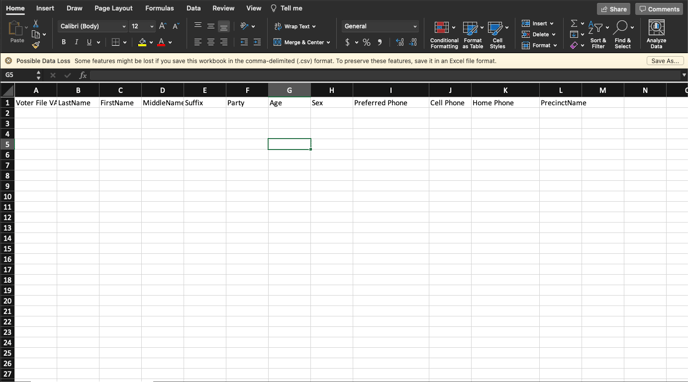
Task: Click Decrease Indent icon
Action: 244,42
